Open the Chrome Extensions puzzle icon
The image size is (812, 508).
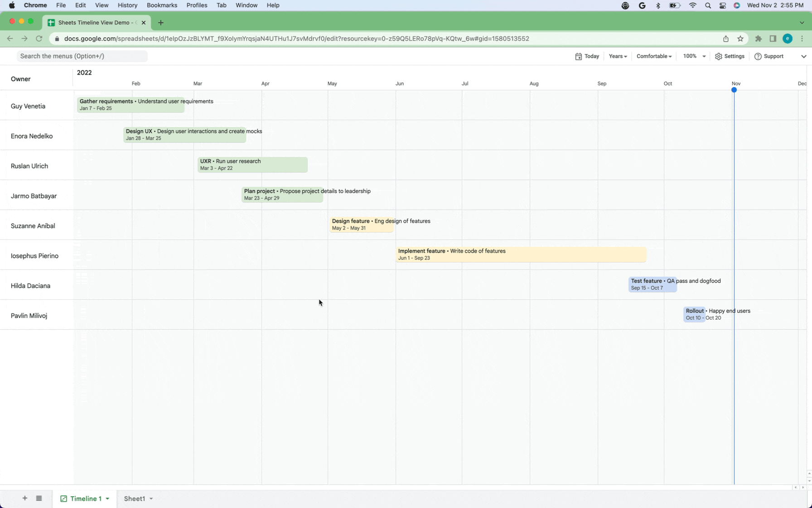[x=759, y=39]
